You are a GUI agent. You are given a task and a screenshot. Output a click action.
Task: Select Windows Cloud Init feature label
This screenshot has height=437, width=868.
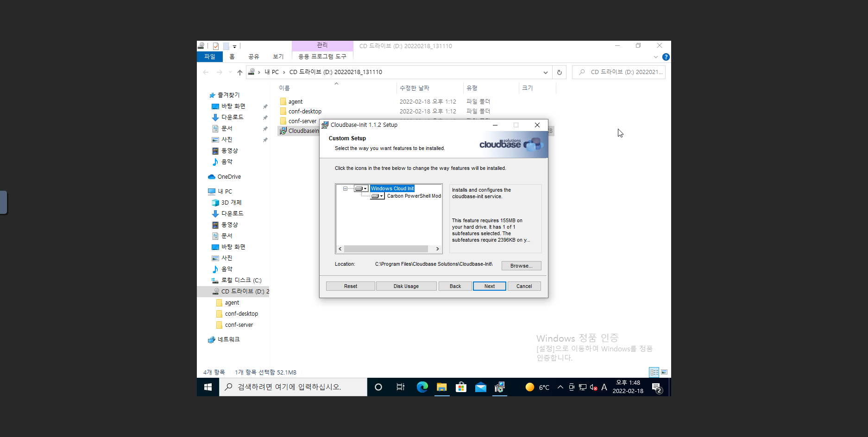point(392,188)
